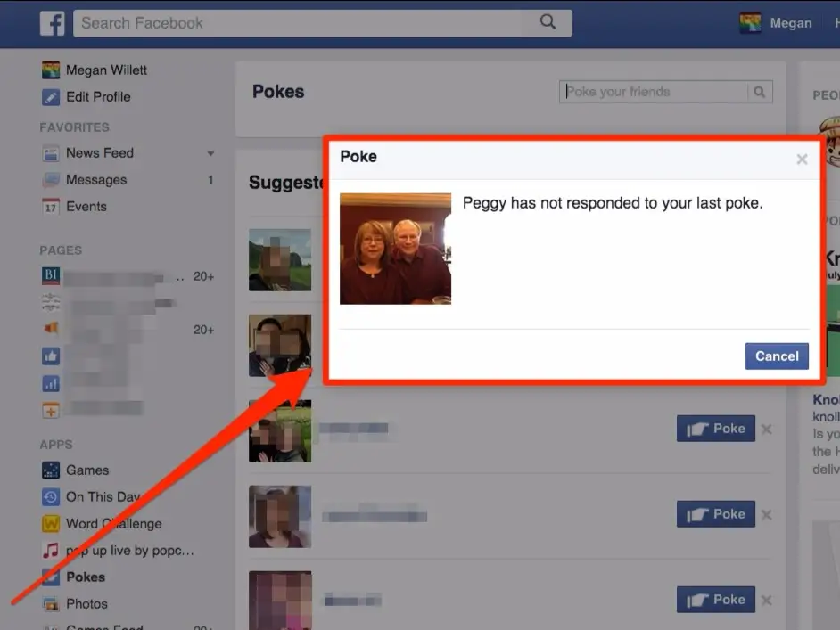
Task: Click the News Feed icon
Action: (x=51, y=153)
